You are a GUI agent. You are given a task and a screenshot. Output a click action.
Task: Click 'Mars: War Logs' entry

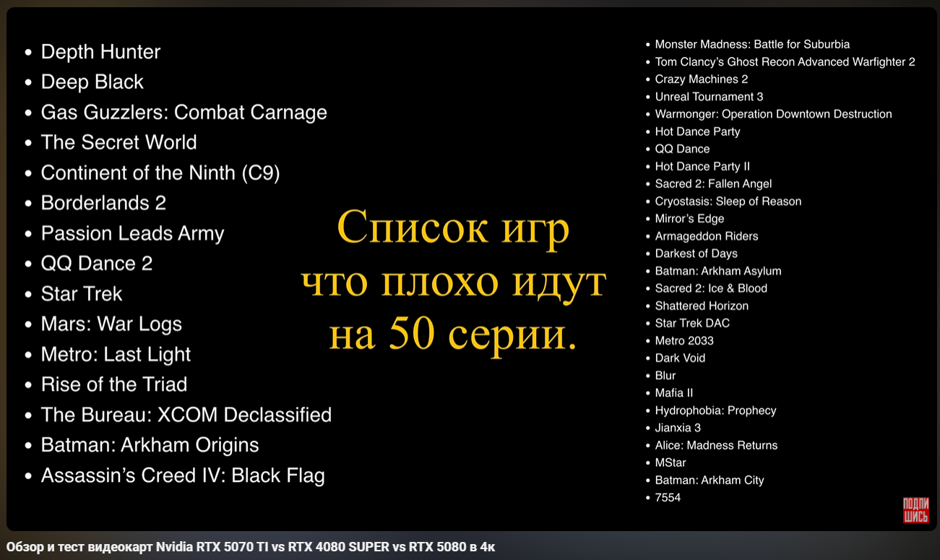(x=111, y=324)
